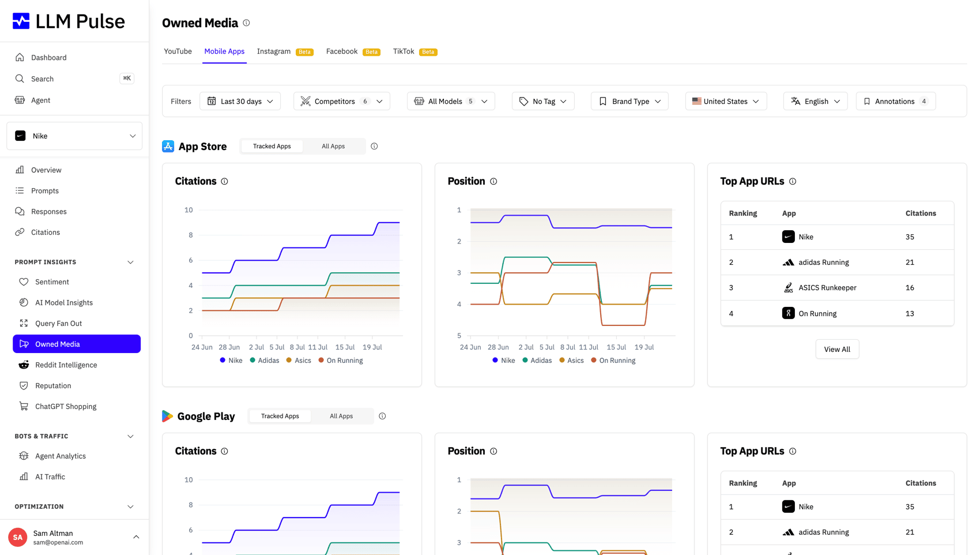Click the Sentiment heart icon

tap(24, 282)
